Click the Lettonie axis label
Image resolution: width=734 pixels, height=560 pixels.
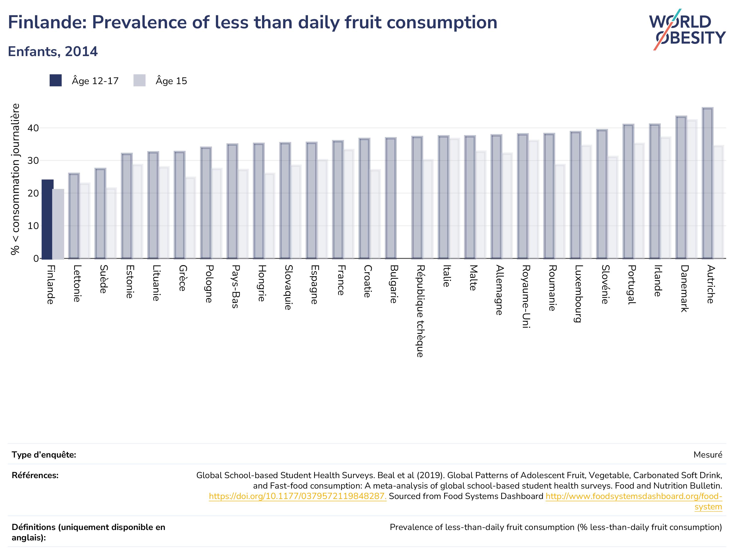point(77,284)
